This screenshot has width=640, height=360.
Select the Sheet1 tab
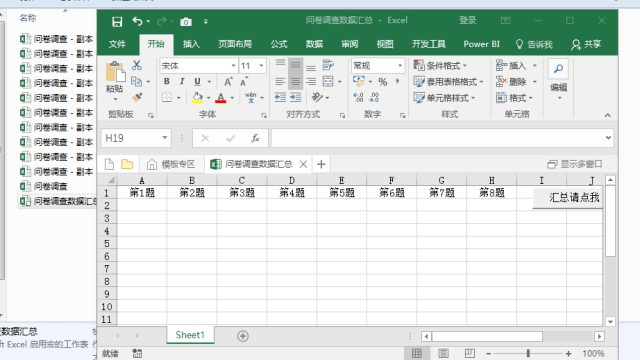190,335
